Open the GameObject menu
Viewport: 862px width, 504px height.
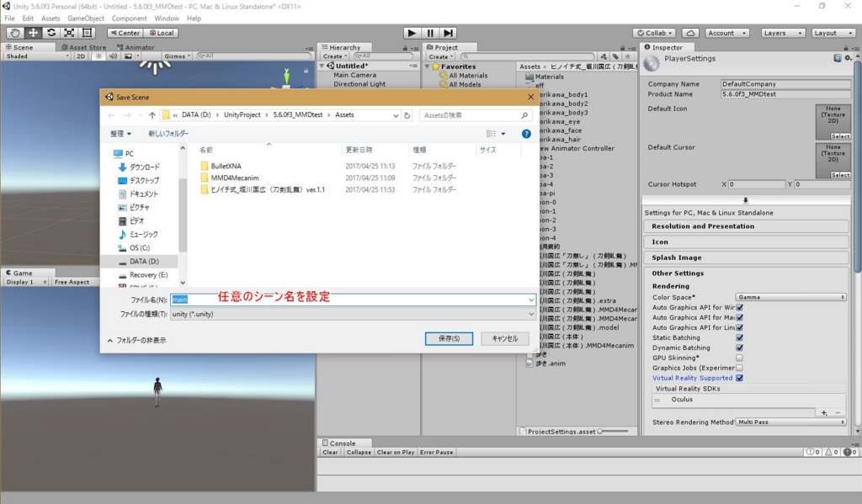pos(86,19)
